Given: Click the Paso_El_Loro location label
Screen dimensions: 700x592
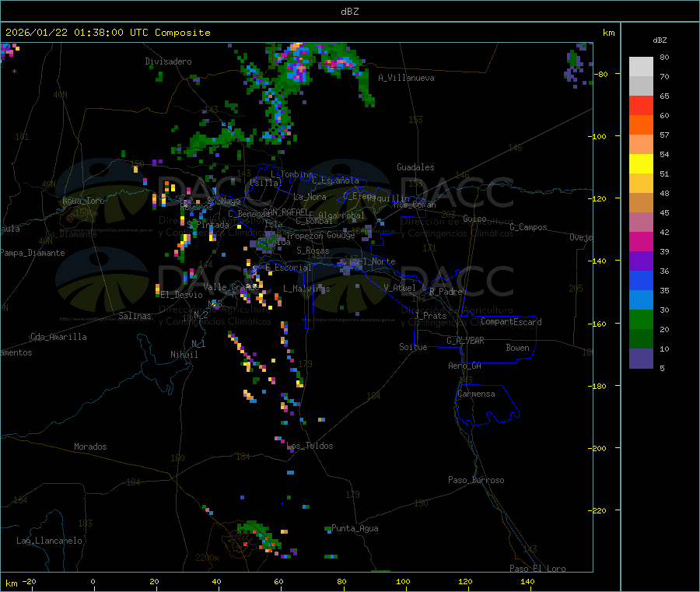Looking at the screenshot, I should click(x=537, y=569).
